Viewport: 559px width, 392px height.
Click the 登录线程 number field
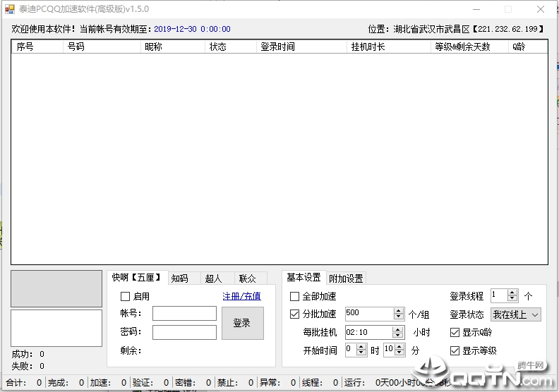tap(499, 296)
